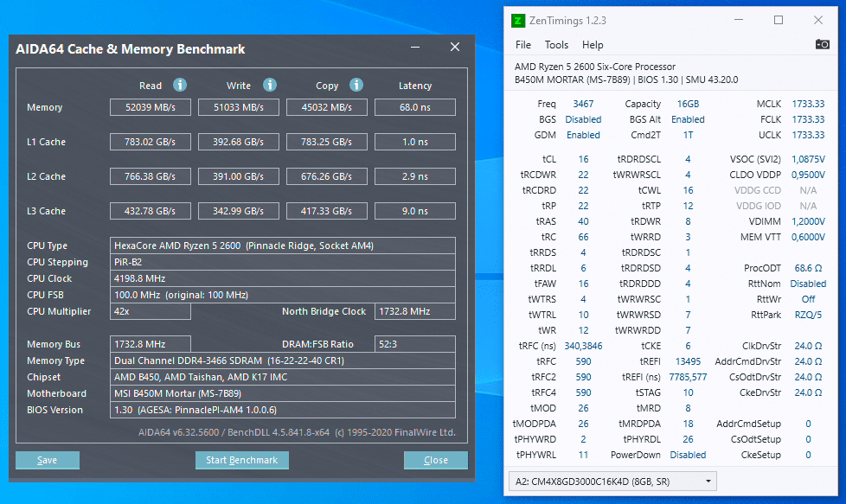The width and height of the screenshot is (846, 504).
Task: Click the VSOC (SVI2) value 1,0875V
Action: point(808,159)
